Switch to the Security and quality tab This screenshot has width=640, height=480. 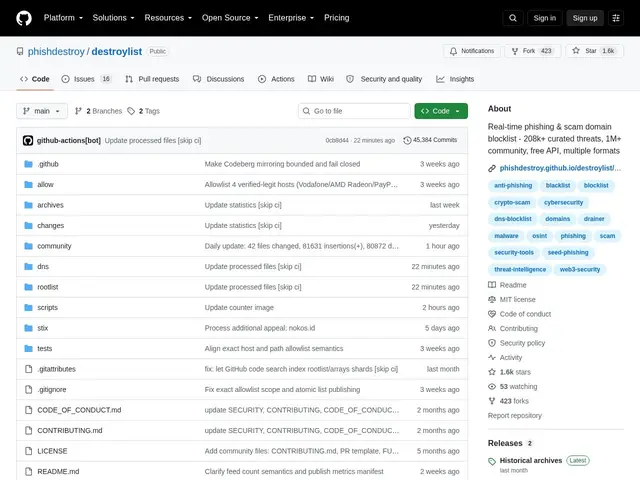click(x=384, y=79)
